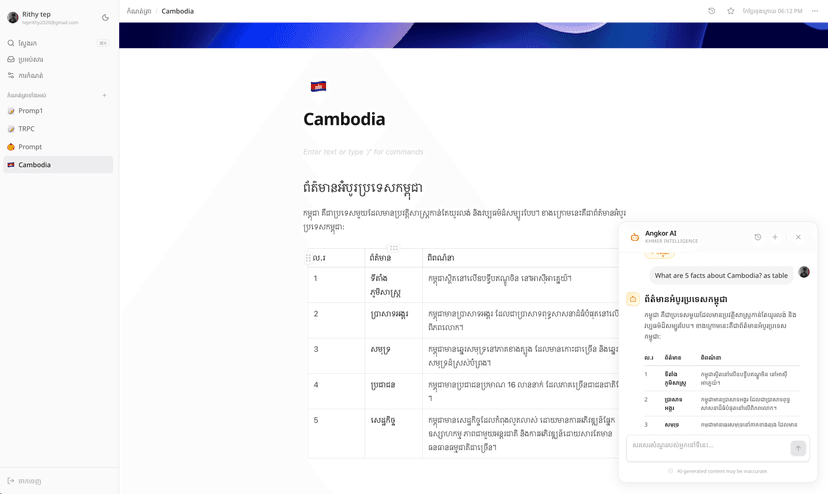
Task: Select the TRPC page in the sidebar
Action: [x=26, y=129]
